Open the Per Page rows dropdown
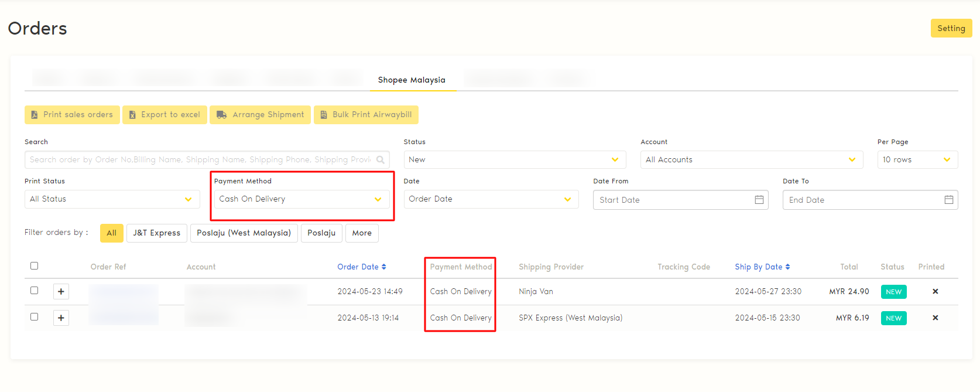980x392 pixels. point(917,159)
